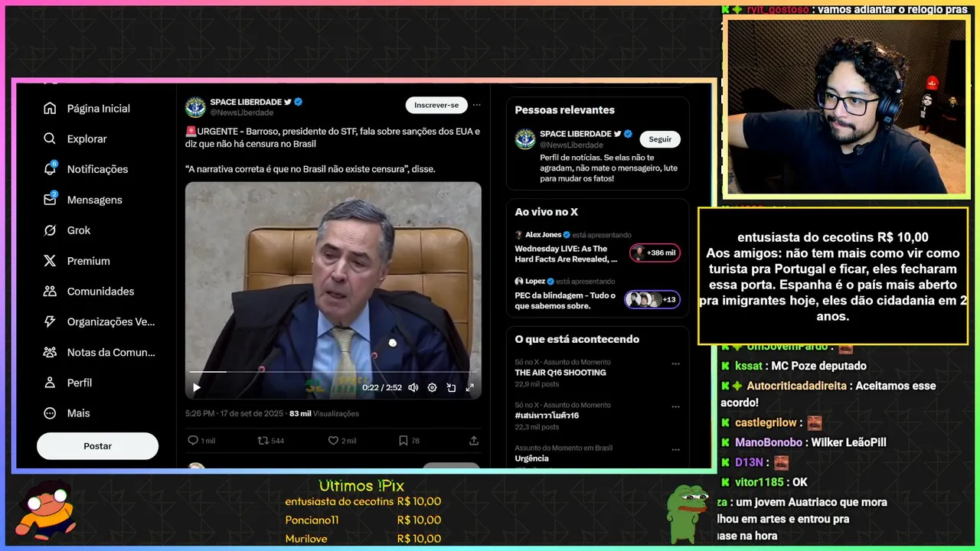Open the tweet's three-dot more options

[x=476, y=105]
